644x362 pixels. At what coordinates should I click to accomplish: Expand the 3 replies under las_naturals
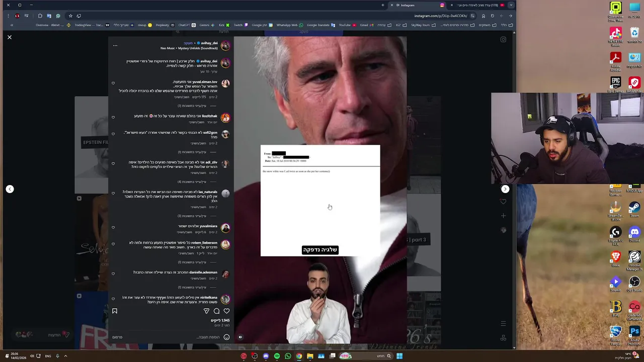pos(196,216)
